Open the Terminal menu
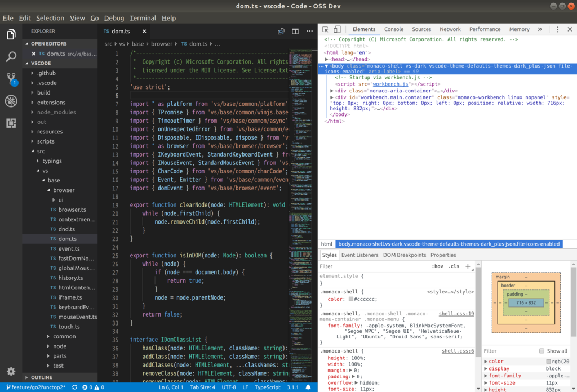This screenshot has height=392, width=577. [x=143, y=18]
